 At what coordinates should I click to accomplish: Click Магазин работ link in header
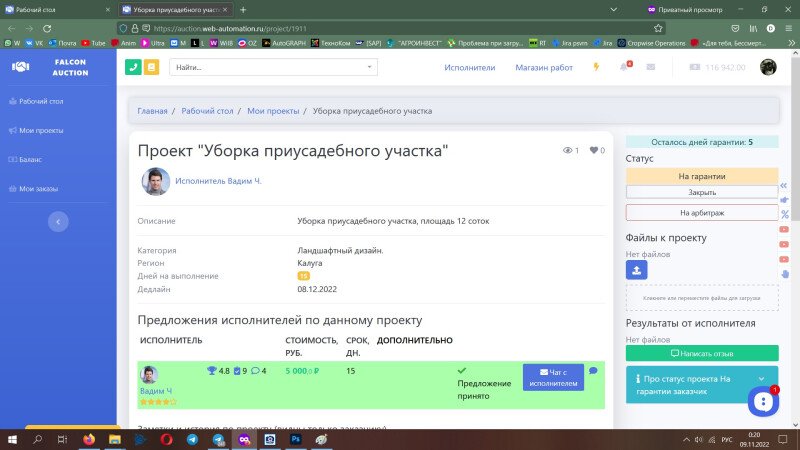[544, 67]
